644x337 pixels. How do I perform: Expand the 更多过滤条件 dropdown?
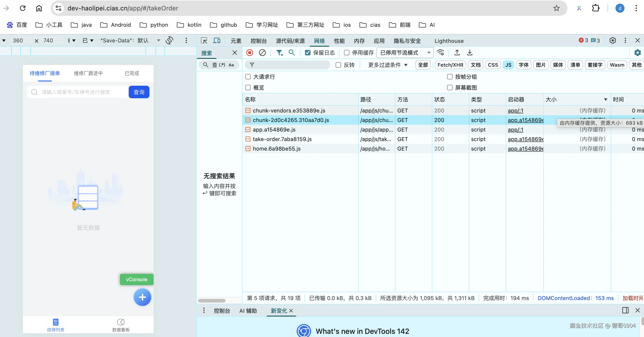[x=387, y=65]
